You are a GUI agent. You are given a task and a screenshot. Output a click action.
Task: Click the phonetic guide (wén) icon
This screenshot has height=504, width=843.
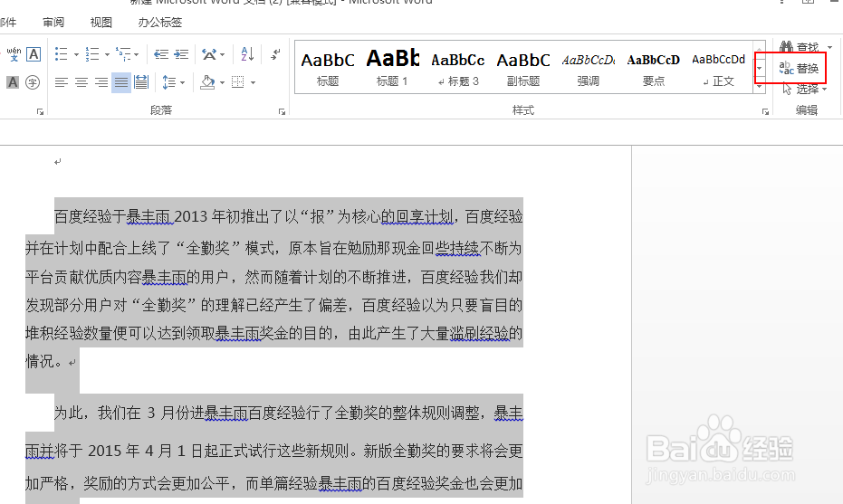pyautogui.click(x=14, y=54)
